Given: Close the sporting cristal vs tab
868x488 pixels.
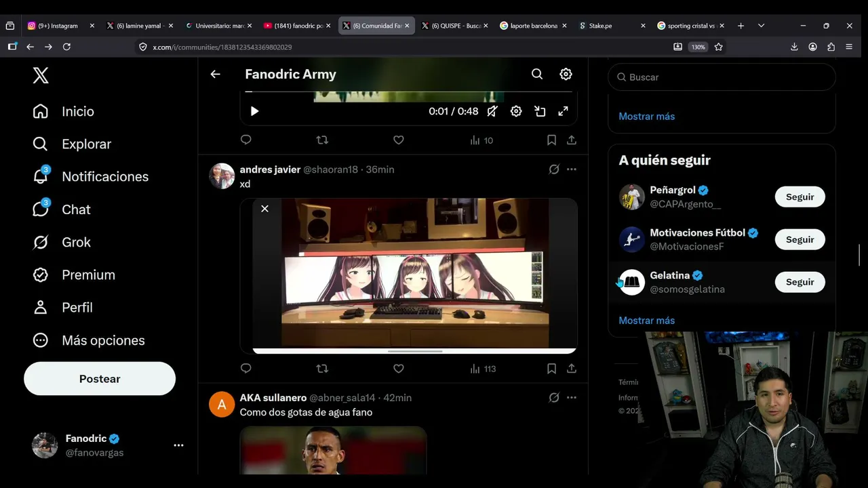Looking at the screenshot, I should tap(722, 26).
